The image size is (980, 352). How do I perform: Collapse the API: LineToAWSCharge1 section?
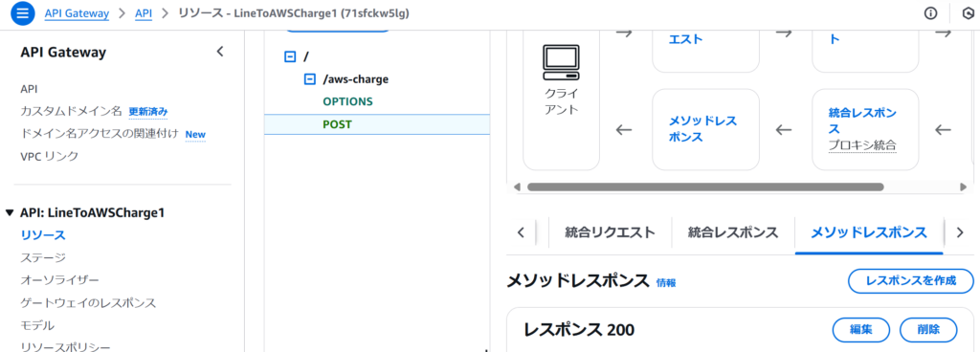[x=10, y=212]
